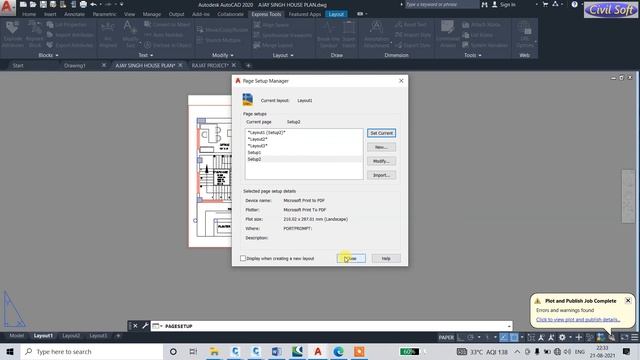Click the workspace switching gear icon in status bar
The image size is (640, 360).
562,337
